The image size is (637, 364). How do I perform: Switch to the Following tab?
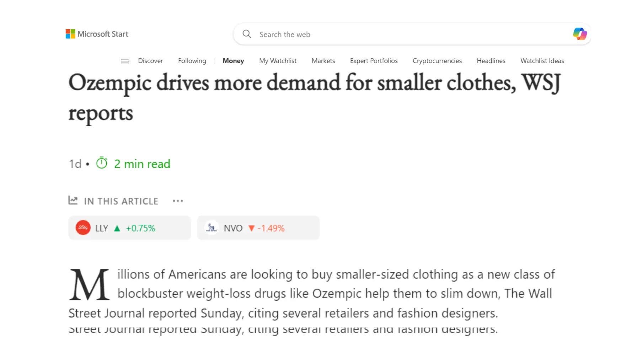(x=192, y=61)
